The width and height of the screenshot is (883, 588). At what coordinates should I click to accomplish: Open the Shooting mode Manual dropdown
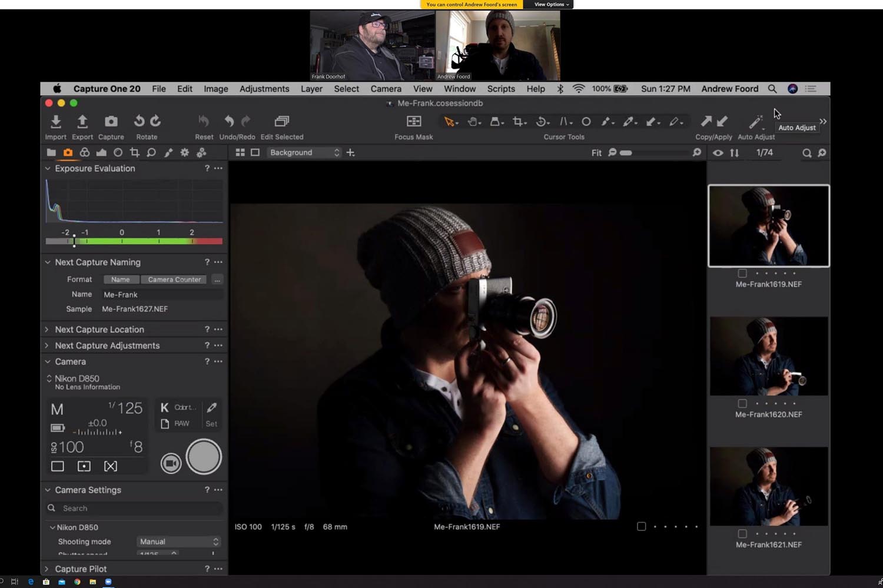tap(178, 542)
